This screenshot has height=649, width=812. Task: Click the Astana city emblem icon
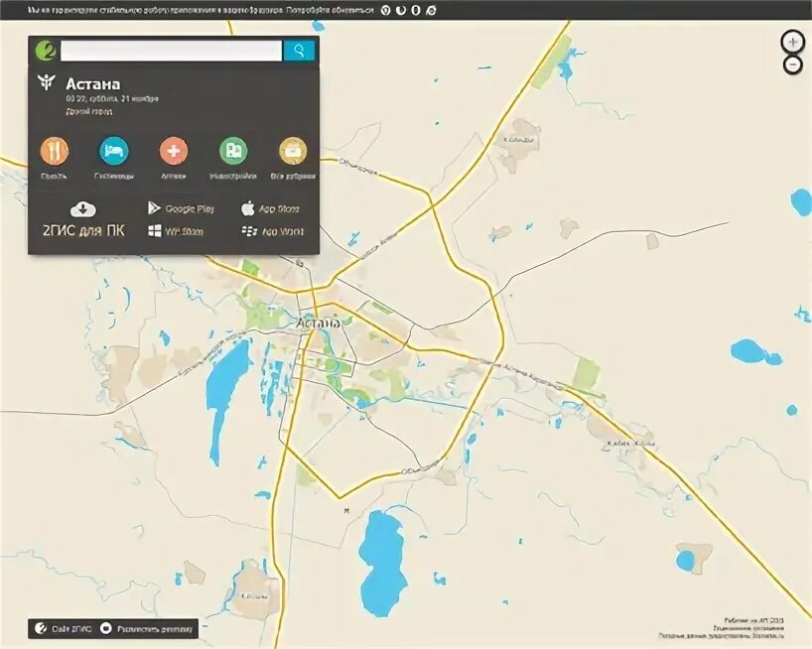[46, 82]
